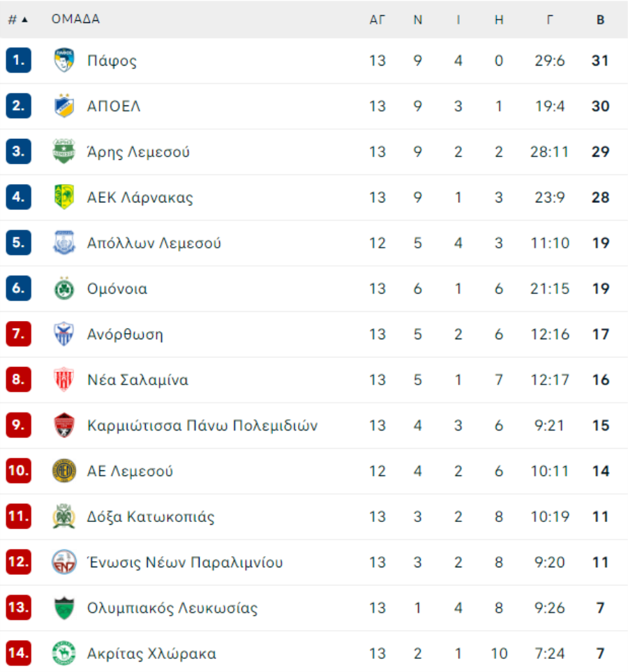The image size is (628, 672).
Task: Open Ένωσις Νέων Παραλιμνίου team page
Action: pyautogui.click(x=185, y=562)
